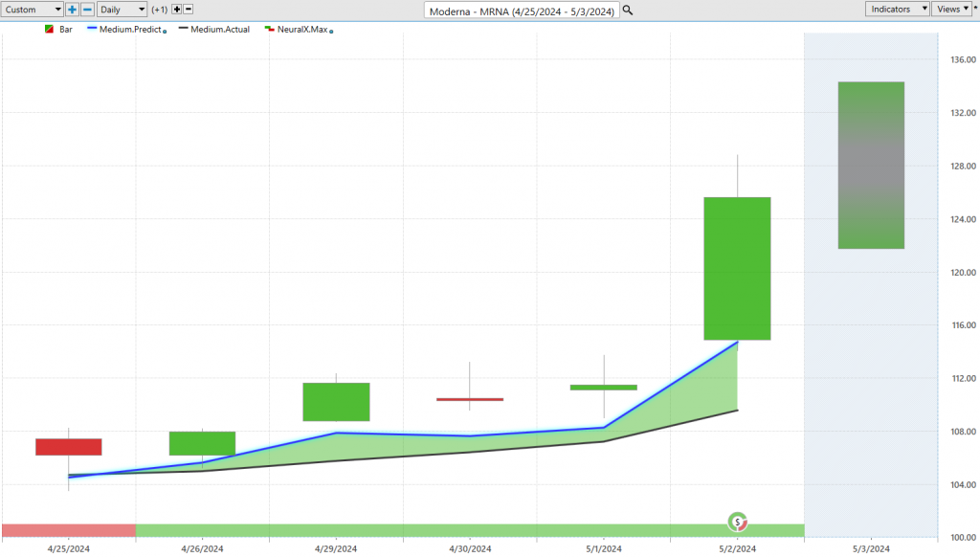Click the dot after NeuralX.Max
The width and height of the screenshot is (980, 557).
click(331, 32)
